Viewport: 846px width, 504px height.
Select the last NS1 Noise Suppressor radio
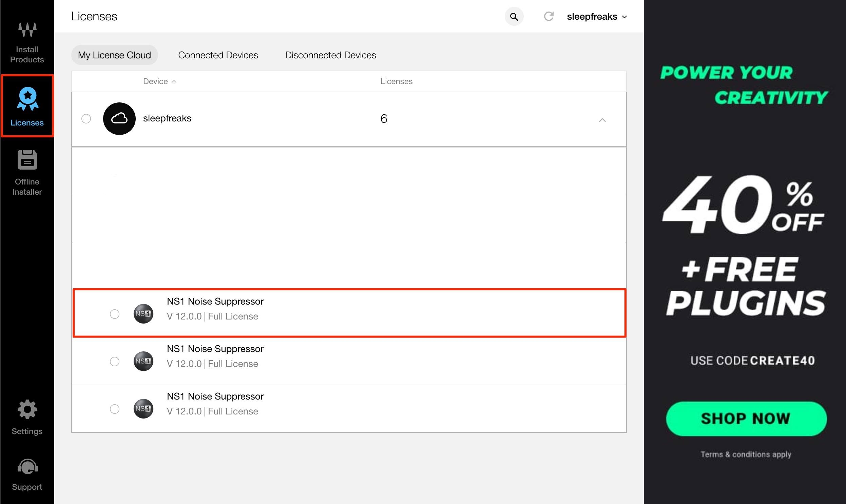pos(114,409)
